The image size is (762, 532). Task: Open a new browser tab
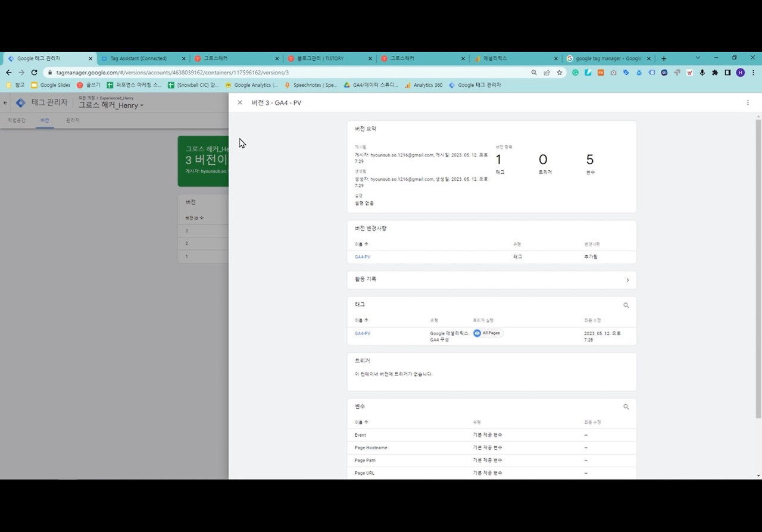(x=664, y=58)
